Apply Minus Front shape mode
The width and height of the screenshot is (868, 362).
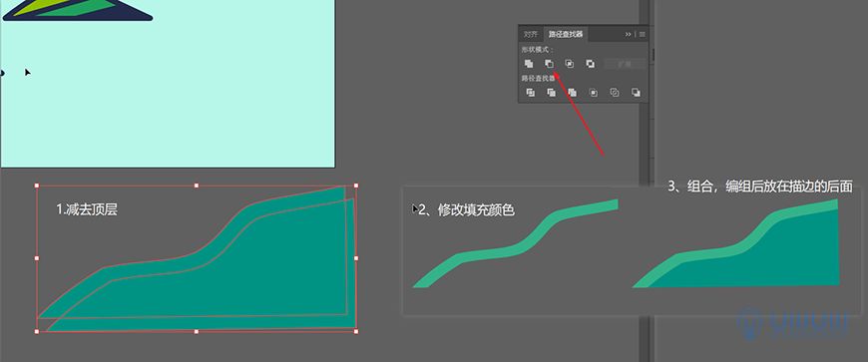[x=549, y=64]
